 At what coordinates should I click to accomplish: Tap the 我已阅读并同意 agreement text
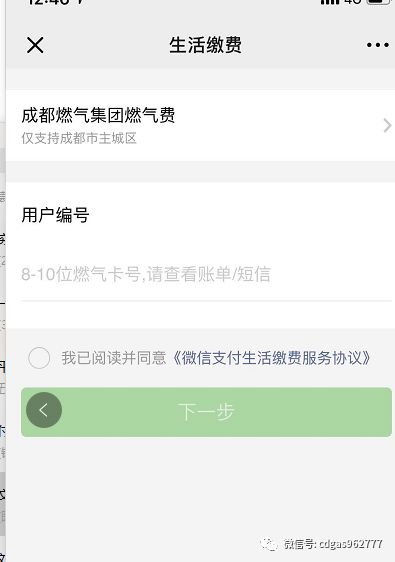click(x=114, y=358)
